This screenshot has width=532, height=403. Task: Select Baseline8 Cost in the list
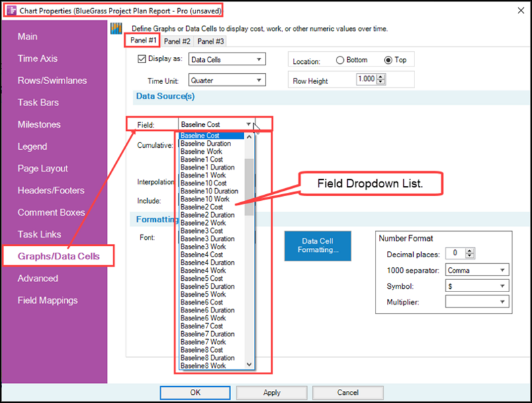point(211,350)
